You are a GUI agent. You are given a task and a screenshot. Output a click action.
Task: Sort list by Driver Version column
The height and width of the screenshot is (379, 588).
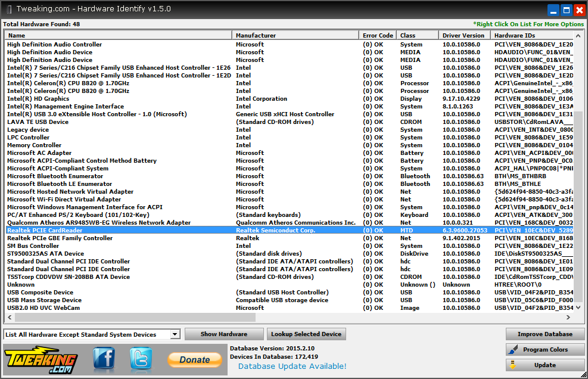(x=465, y=35)
